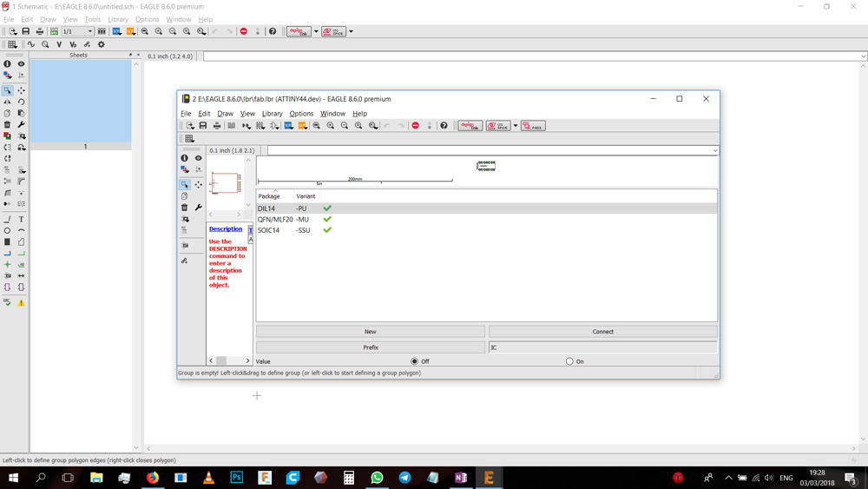Click the description panel horizontal scrollbar
Viewport: 868px width, 489px height.
(x=229, y=360)
